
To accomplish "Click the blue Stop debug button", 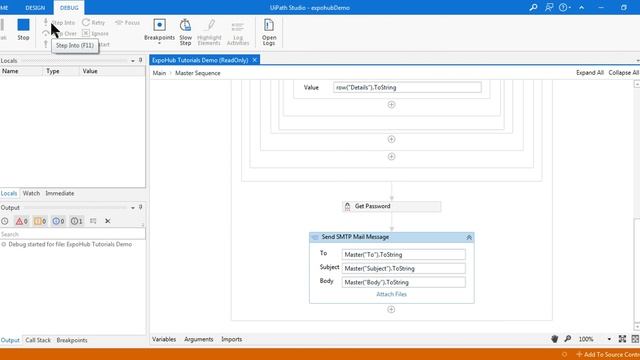I will [23, 29].
